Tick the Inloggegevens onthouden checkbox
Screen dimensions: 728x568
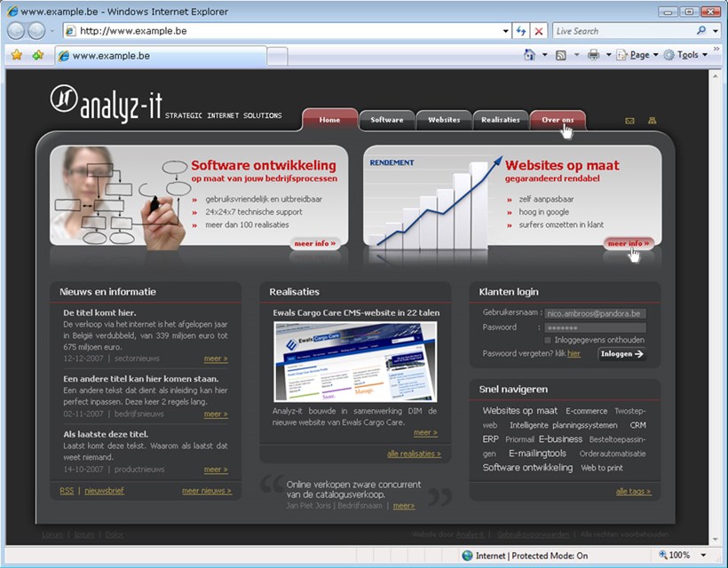click(548, 340)
